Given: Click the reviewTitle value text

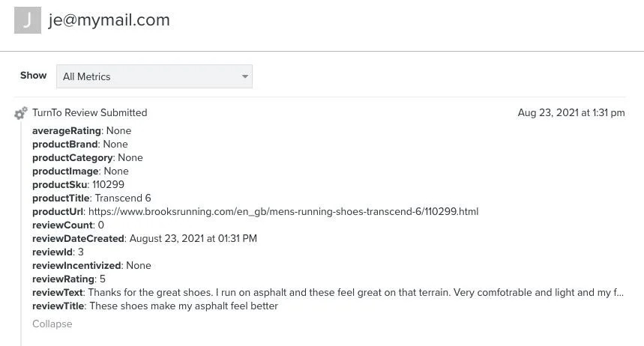Looking at the screenshot, I should tap(183, 306).
